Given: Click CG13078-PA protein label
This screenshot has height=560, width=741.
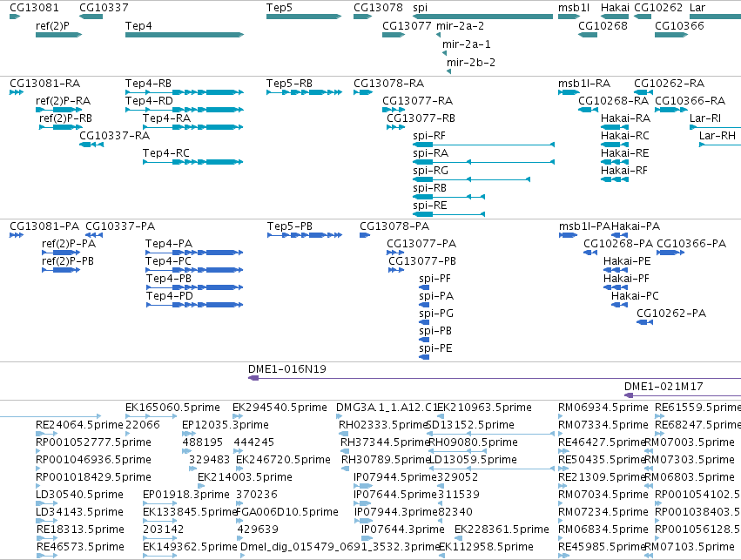Looking at the screenshot, I should pos(394,226).
